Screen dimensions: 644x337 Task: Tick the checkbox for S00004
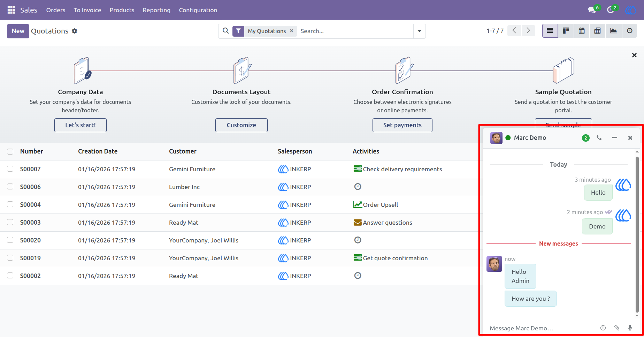point(10,204)
